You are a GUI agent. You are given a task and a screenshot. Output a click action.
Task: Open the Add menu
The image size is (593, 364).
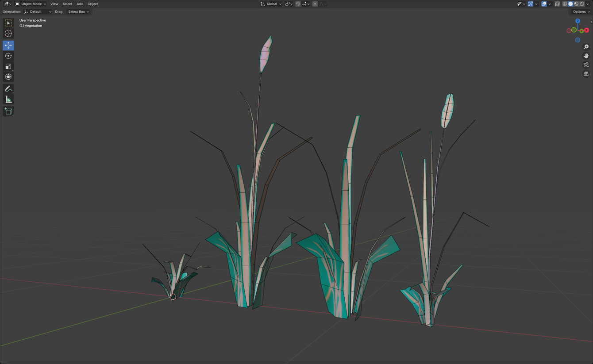pos(80,4)
